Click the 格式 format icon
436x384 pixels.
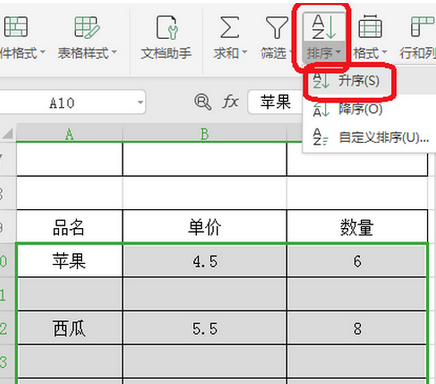click(370, 27)
